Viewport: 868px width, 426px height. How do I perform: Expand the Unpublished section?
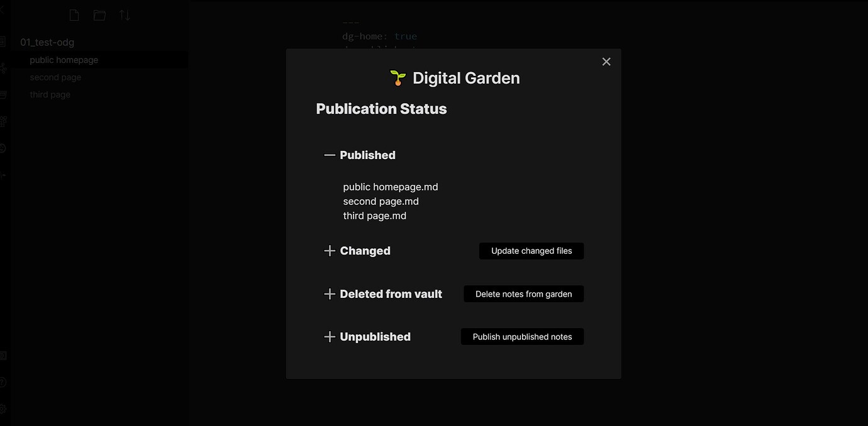click(329, 336)
